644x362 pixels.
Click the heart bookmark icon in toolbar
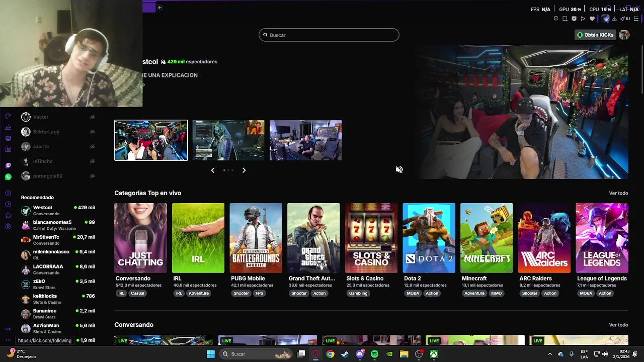pyautogui.click(x=592, y=19)
